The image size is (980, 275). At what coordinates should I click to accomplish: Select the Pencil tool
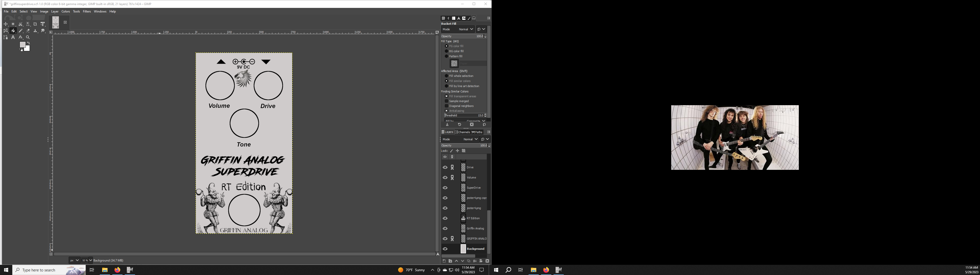[x=20, y=31]
